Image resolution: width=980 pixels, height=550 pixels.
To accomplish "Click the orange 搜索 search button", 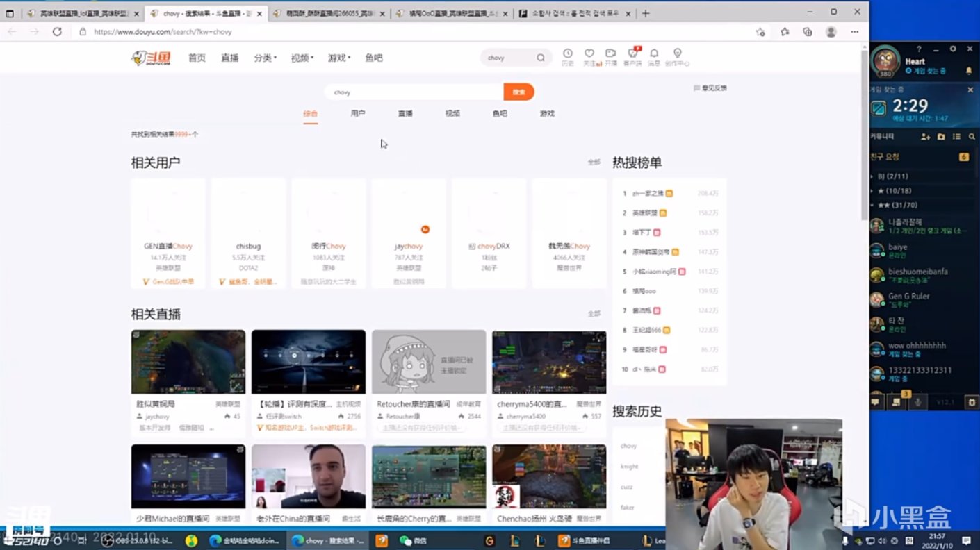I will point(519,92).
